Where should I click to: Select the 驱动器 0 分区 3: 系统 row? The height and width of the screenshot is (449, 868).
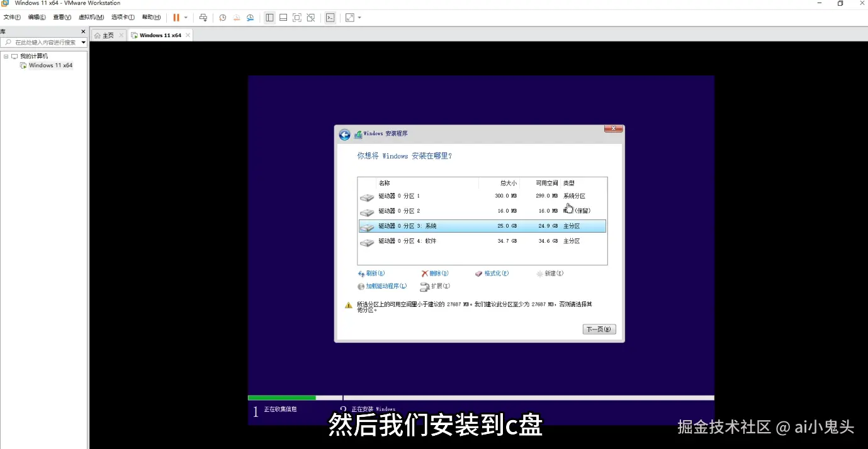coord(482,226)
